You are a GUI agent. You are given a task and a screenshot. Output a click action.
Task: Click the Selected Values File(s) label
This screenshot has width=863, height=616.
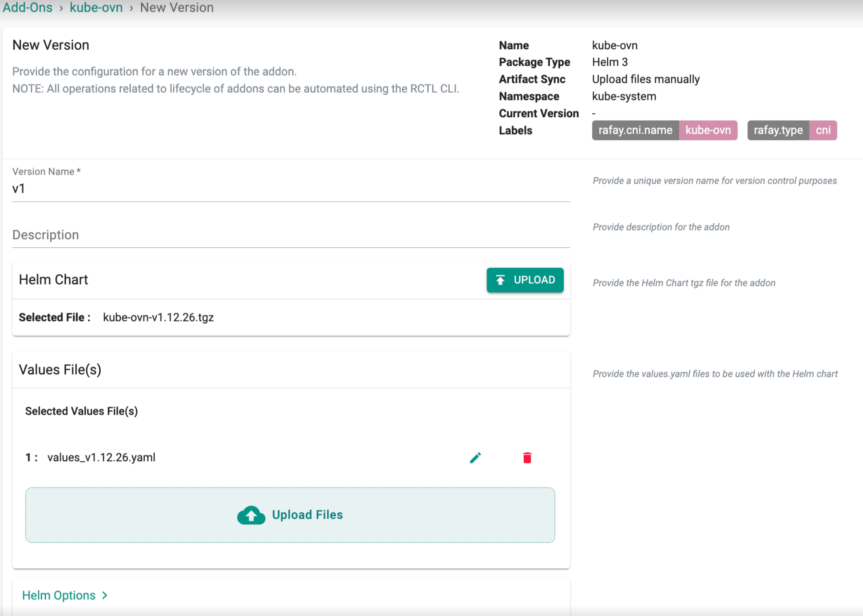pos(81,411)
